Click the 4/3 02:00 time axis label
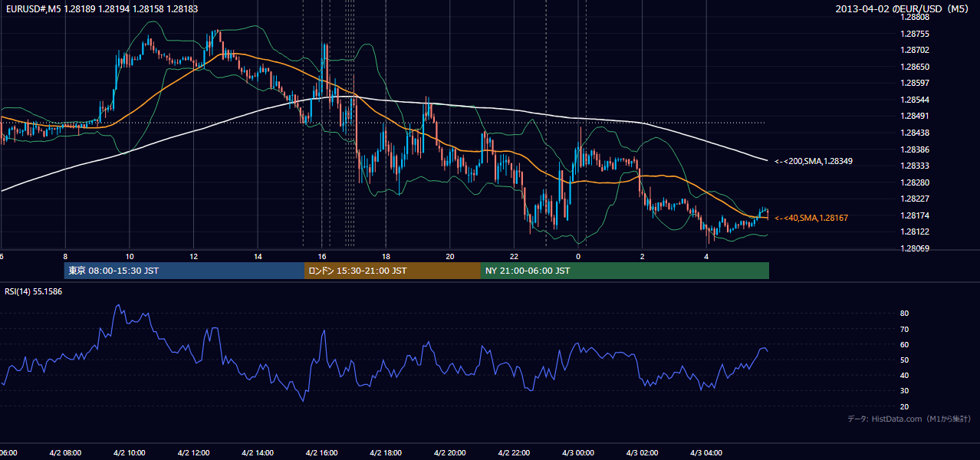 tap(642, 453)
